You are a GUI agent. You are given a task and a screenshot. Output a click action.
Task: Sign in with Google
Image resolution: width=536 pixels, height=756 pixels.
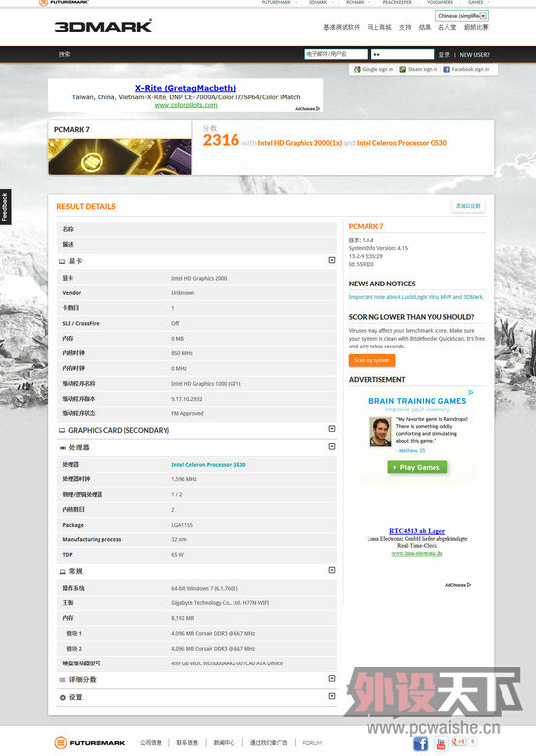373,70
